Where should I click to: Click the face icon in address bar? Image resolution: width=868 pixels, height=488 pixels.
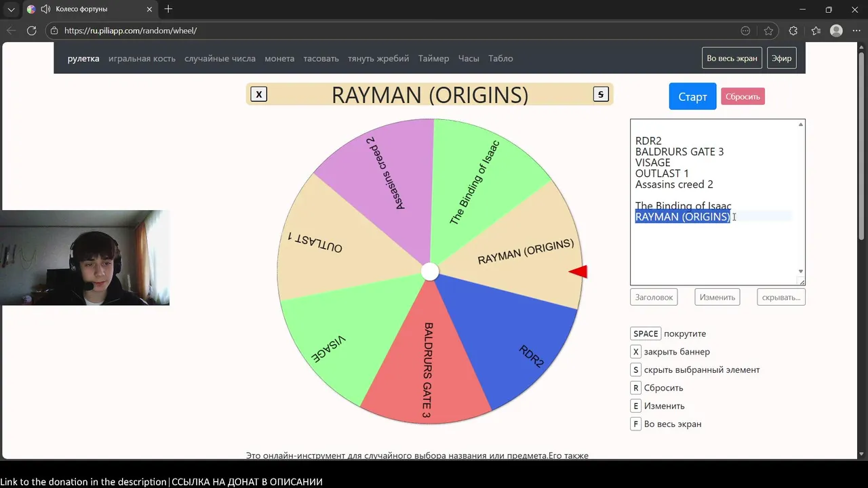(x=746, y=30)
